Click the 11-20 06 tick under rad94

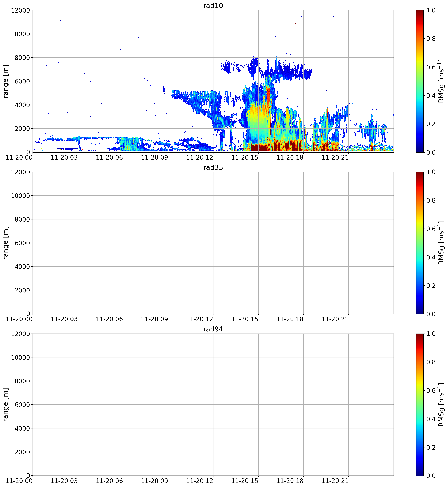(x=109, y=481)
